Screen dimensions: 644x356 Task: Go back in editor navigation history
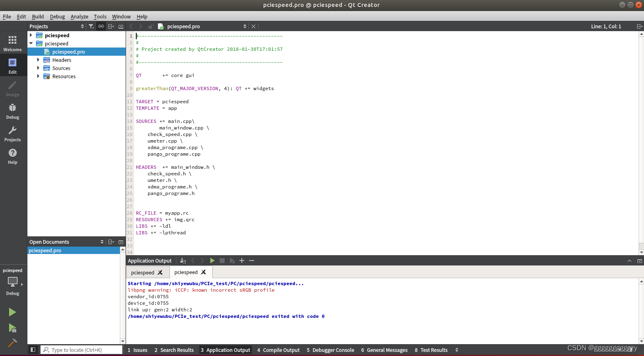coord(131,26)
